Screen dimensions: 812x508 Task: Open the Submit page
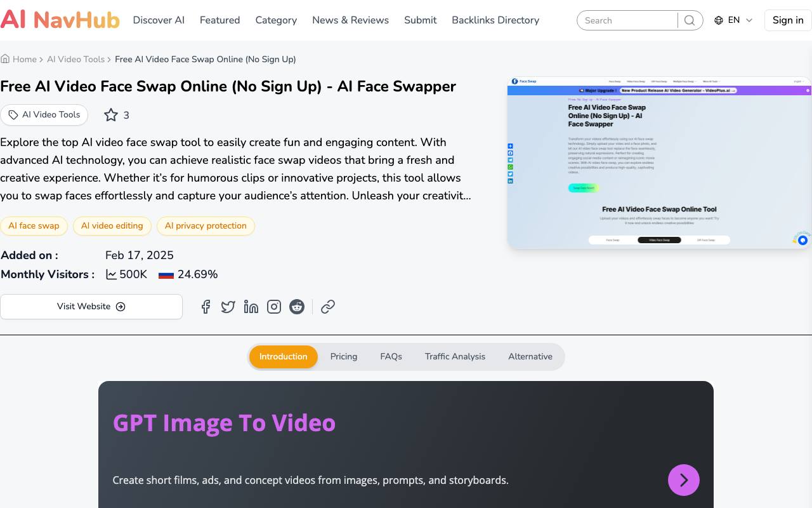(420, 20)
